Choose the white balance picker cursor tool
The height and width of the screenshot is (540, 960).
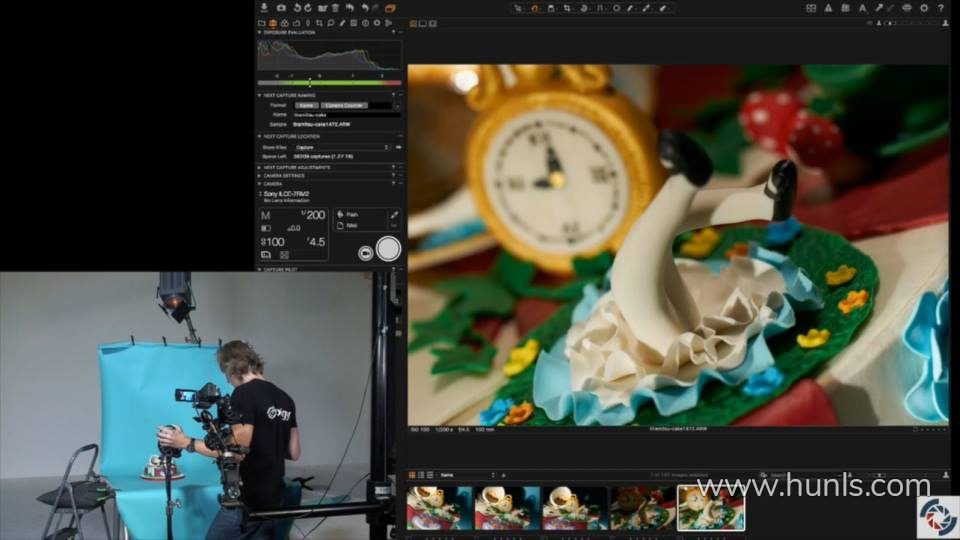647,8
